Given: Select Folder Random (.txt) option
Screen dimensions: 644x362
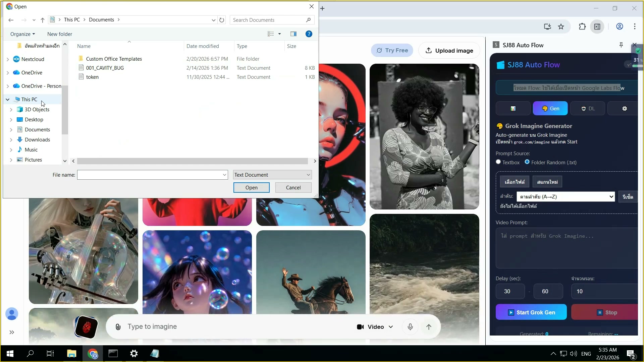Looking at the screenshot, I should (527, 162).
